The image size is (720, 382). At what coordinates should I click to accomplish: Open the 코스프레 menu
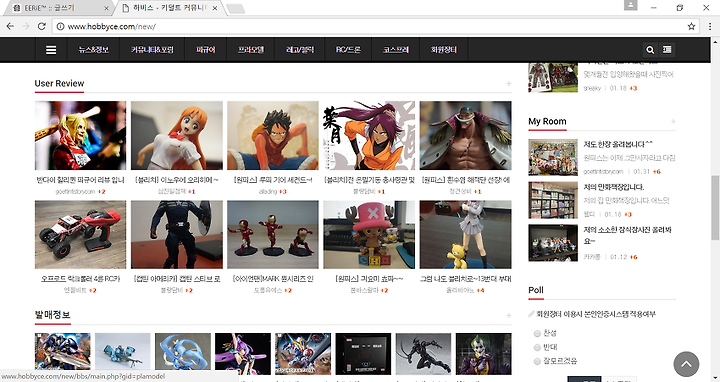[x=395, y=50]
